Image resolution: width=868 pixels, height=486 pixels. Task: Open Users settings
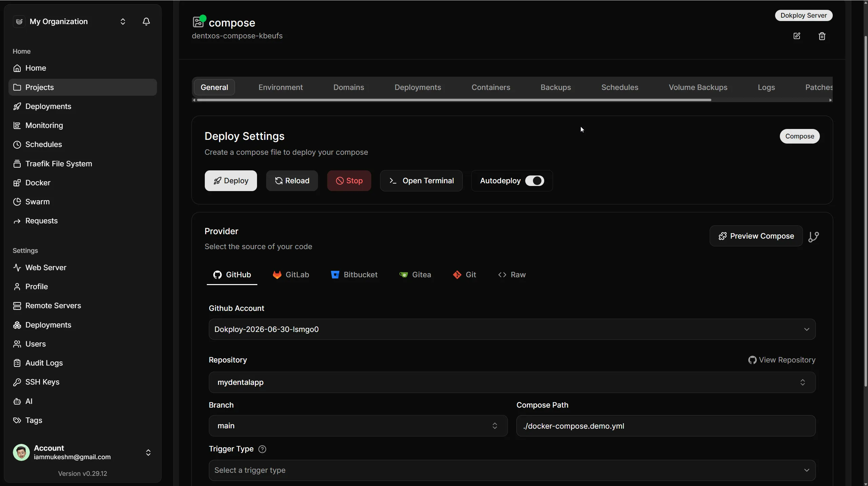pos(83,344)
